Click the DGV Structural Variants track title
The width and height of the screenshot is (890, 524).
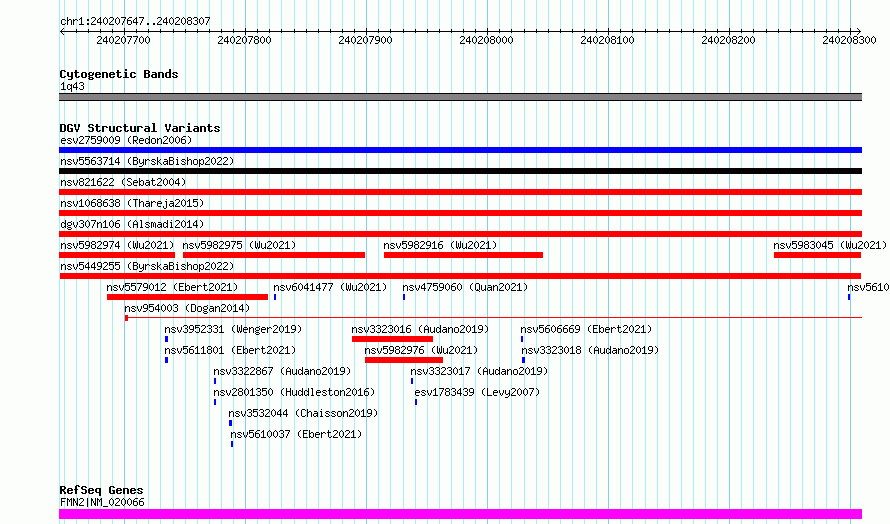click(140, 128)
